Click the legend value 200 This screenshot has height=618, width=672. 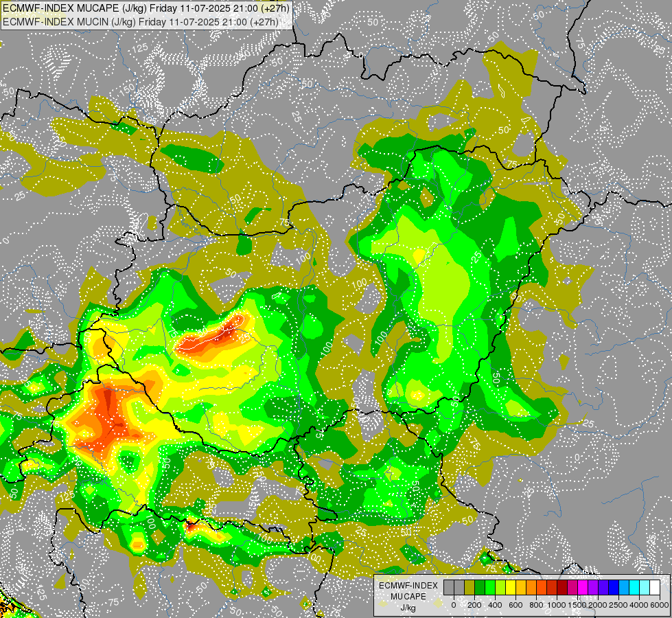(474, 605)
